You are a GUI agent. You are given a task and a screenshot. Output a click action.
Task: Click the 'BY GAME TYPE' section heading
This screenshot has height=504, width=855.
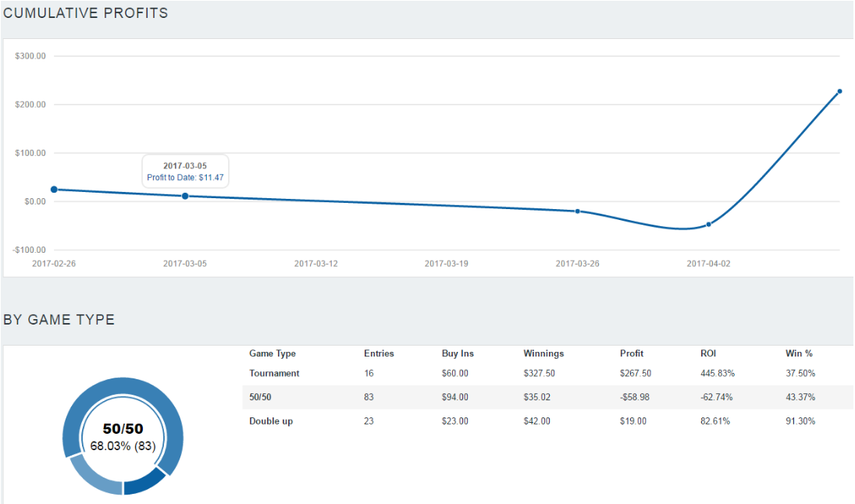point(59,320)
